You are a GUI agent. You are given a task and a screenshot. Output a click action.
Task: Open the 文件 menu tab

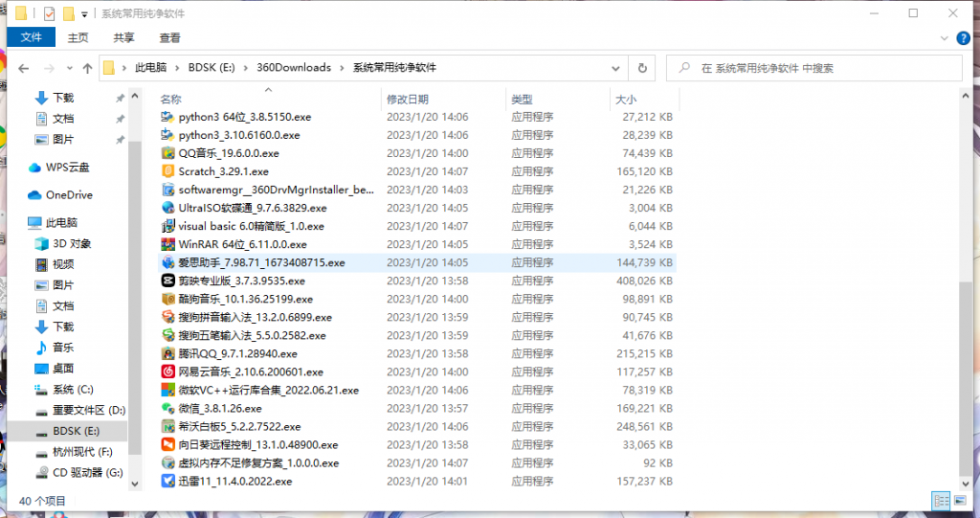(x=31, y=37)
